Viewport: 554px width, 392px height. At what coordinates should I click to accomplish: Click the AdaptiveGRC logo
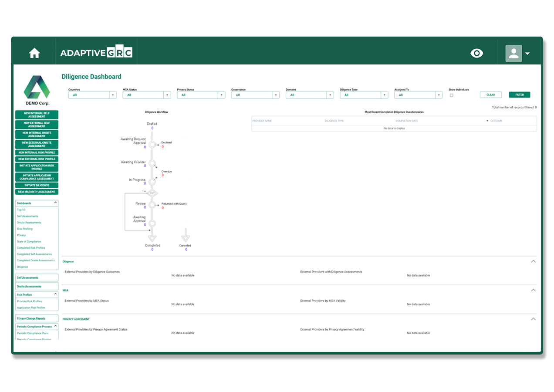coord(96,53)
